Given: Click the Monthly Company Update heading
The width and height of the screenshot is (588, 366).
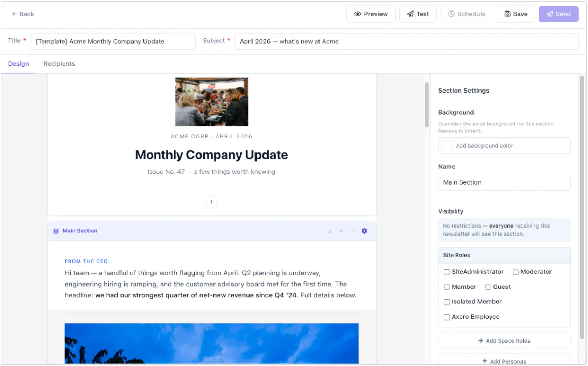Looking at the screenshot, I should tap(211, 155).
